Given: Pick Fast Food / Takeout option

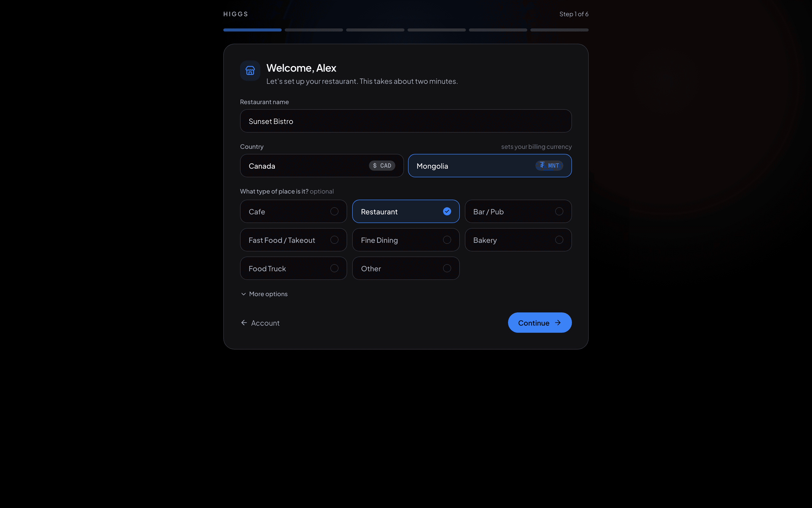Looking at the screenshot, I should 293,240.
